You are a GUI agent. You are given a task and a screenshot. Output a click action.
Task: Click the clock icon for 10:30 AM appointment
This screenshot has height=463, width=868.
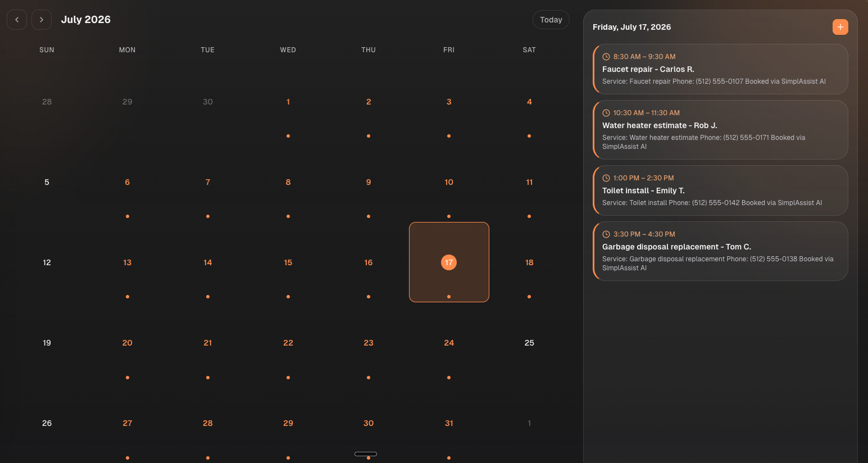click(606, 113)
